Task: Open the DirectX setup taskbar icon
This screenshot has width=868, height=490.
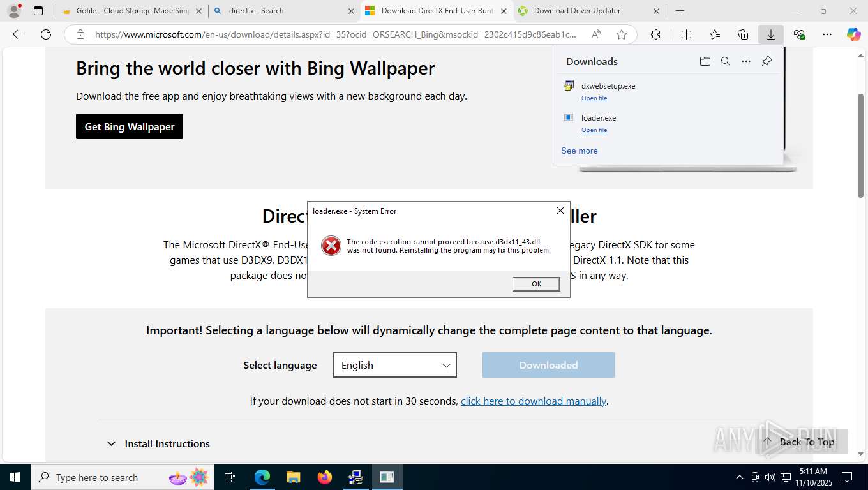Action: (355, 477)
